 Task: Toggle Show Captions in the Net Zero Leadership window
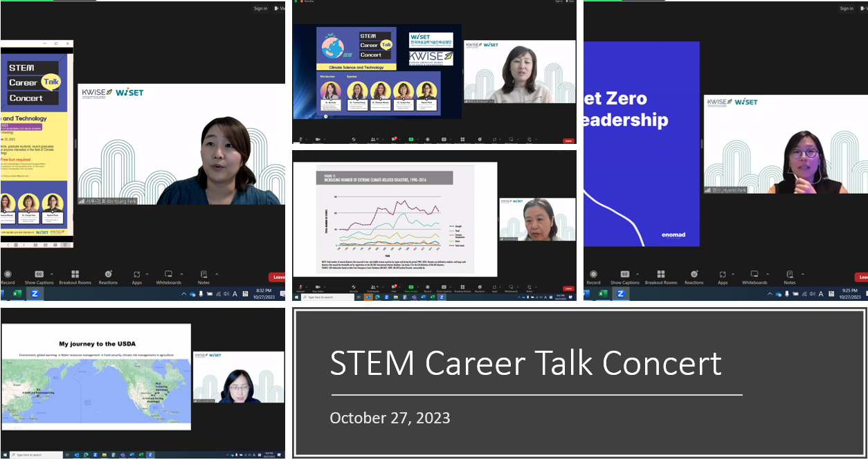click(x=625, y=277)
